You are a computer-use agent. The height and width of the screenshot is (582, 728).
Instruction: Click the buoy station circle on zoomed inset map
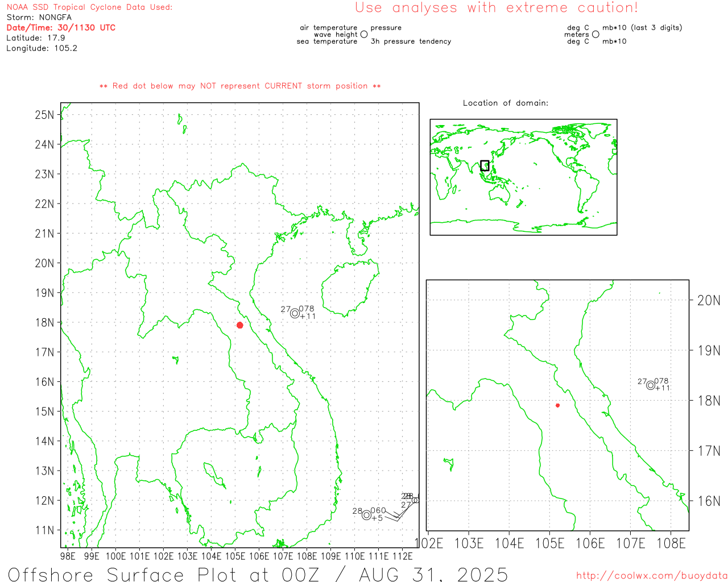point(651,385)
